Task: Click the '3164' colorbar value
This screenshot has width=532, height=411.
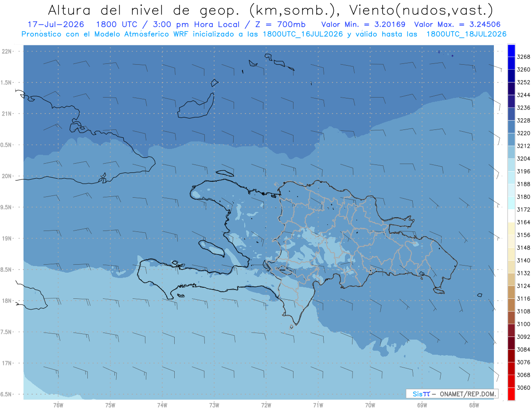Action: click(x=524, y=222)
